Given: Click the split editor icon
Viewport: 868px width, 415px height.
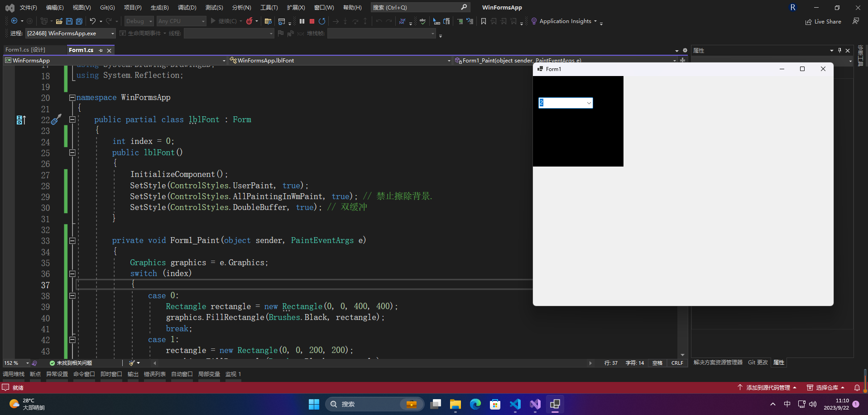Looking at the screenshot, I should click(x=683, y=60).
